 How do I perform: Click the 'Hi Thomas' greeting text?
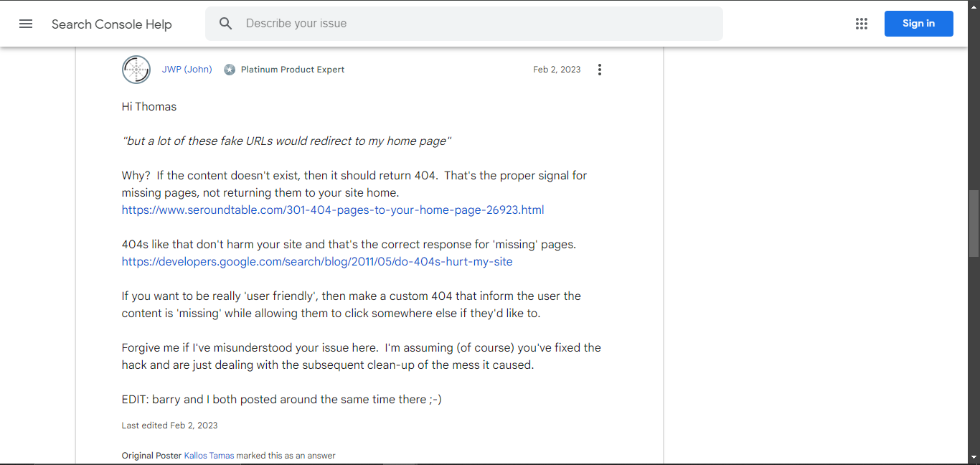(149, 106)
